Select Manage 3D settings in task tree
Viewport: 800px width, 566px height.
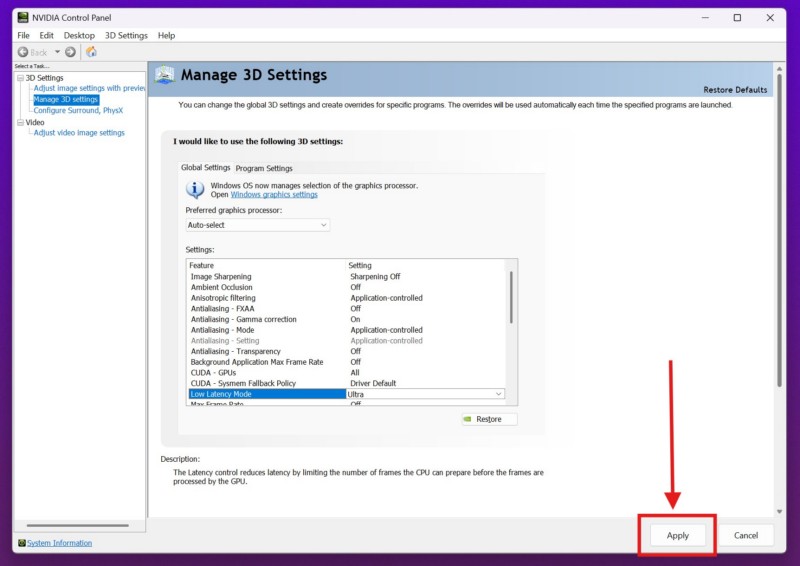pos(66,100)
